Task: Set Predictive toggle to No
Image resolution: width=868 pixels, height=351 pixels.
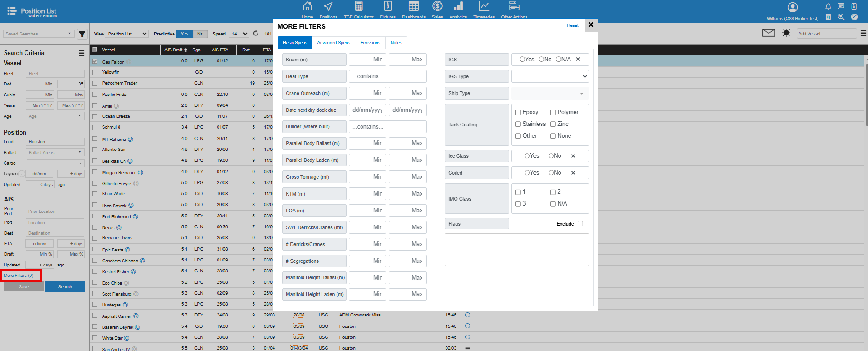Action: pyautogui.click(x=200, y=34)
